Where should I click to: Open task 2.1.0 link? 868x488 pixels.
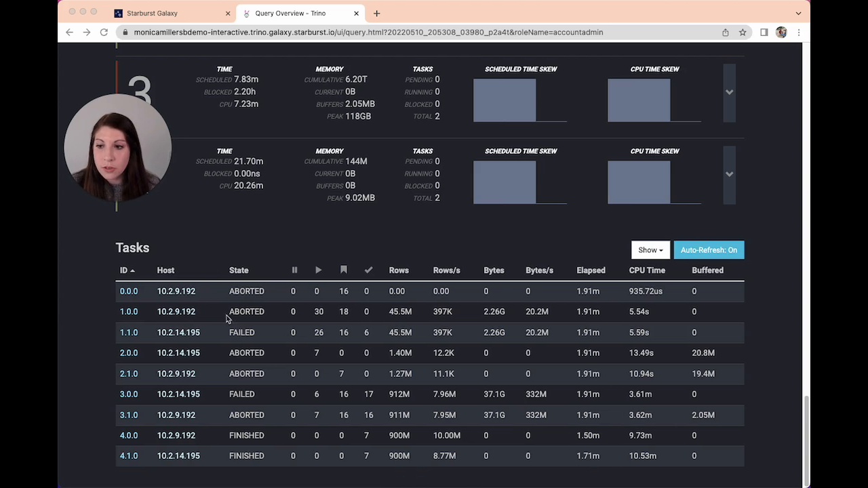click(x=129, y=374)
